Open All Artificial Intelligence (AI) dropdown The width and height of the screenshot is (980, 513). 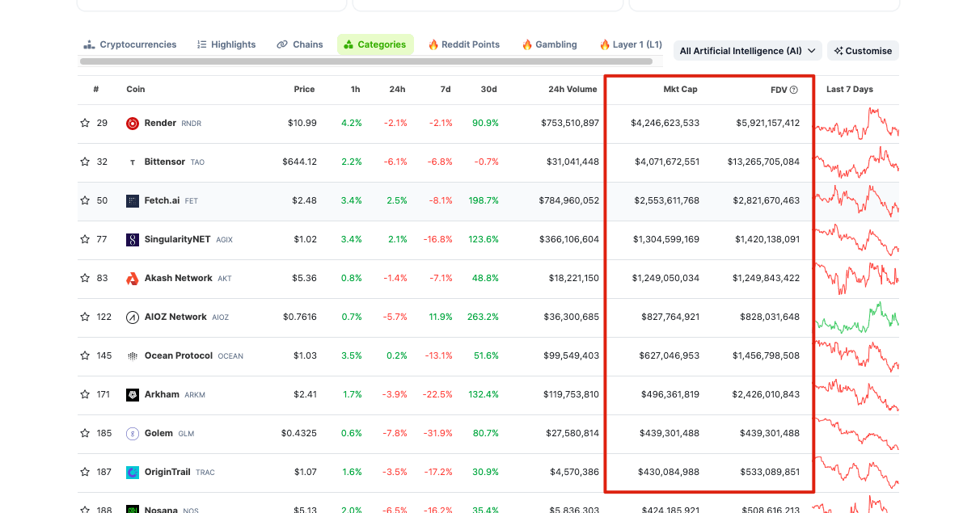coord(748,51)
